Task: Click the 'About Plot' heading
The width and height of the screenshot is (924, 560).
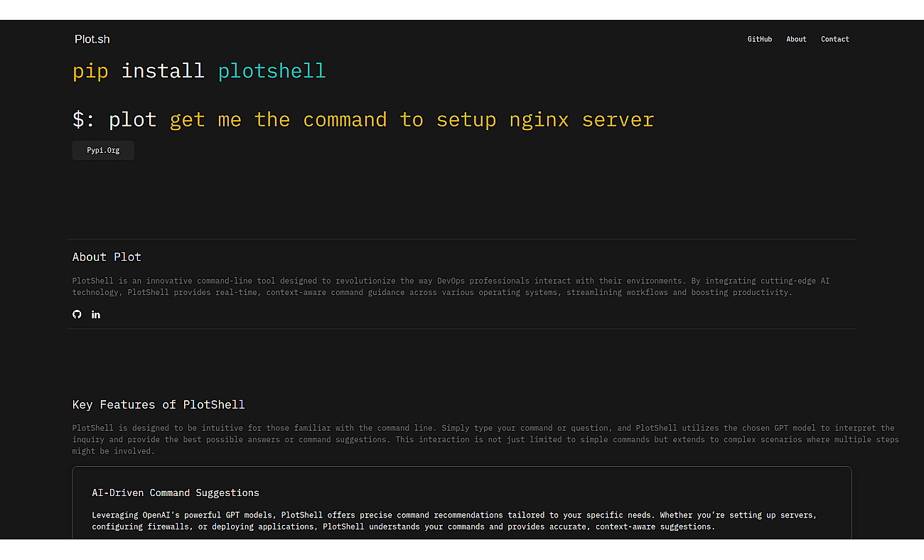Action: coord(107,257)
